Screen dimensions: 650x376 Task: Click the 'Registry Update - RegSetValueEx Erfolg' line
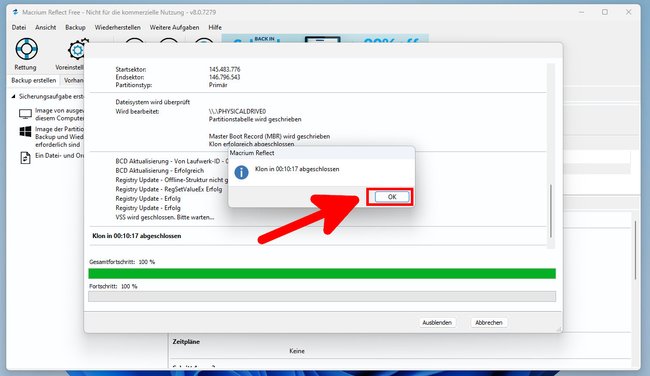click(x=169, y=189)
